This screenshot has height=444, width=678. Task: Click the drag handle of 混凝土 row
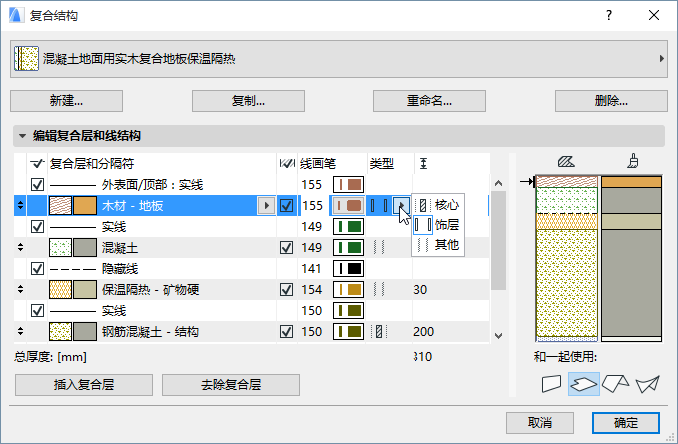(20, 247)
